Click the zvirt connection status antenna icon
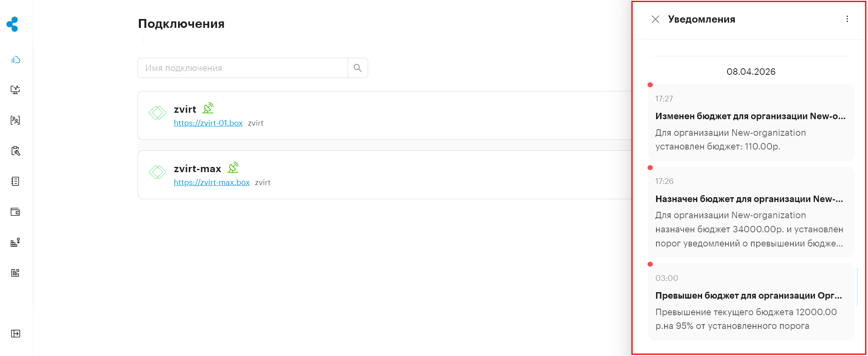 click(x=208, y=108)
